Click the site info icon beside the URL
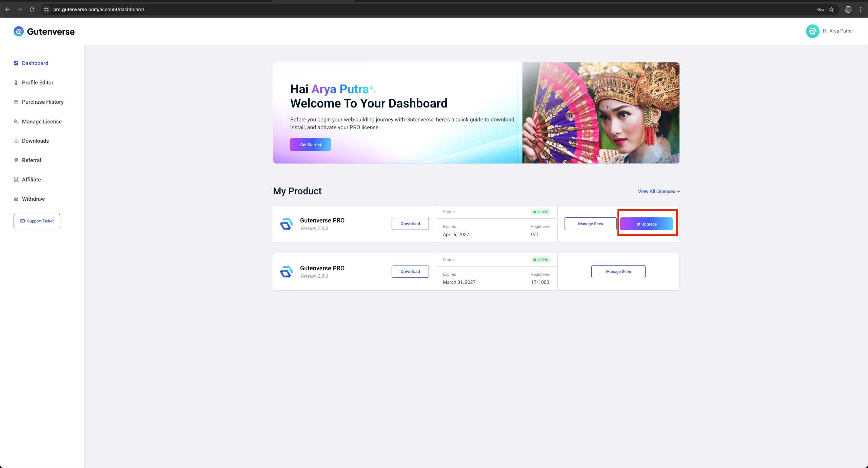868x468 pixels. [46, 9]
